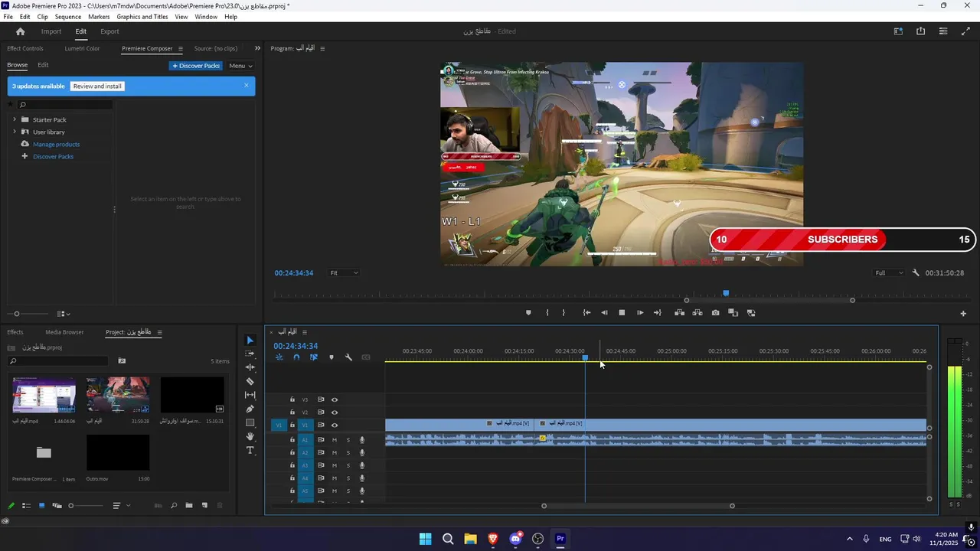Hide track V2 with eye icon
980x551 pixels.
[334, 412]
